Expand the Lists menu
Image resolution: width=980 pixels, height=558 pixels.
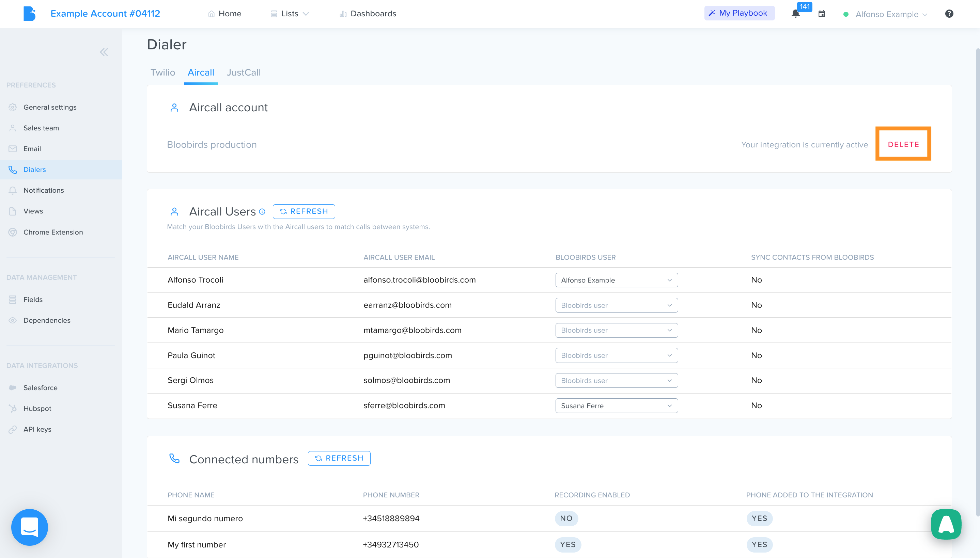click(x=290, y=14)
